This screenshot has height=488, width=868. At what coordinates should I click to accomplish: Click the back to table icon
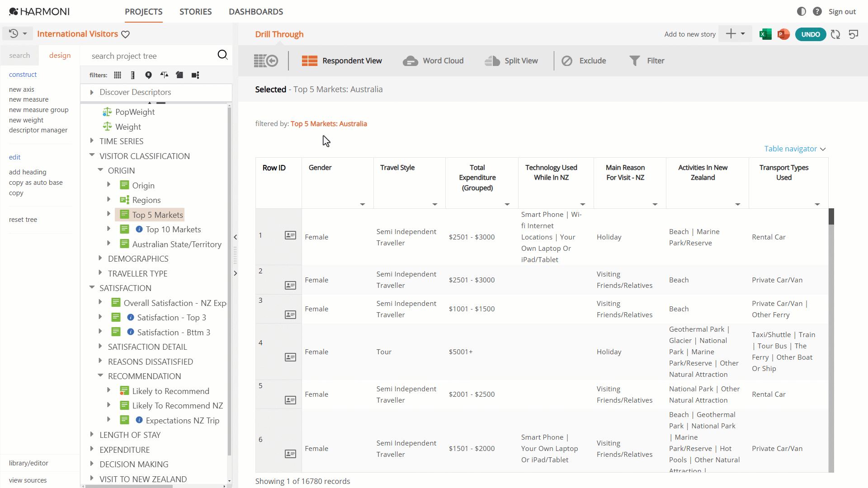point(266,61)
